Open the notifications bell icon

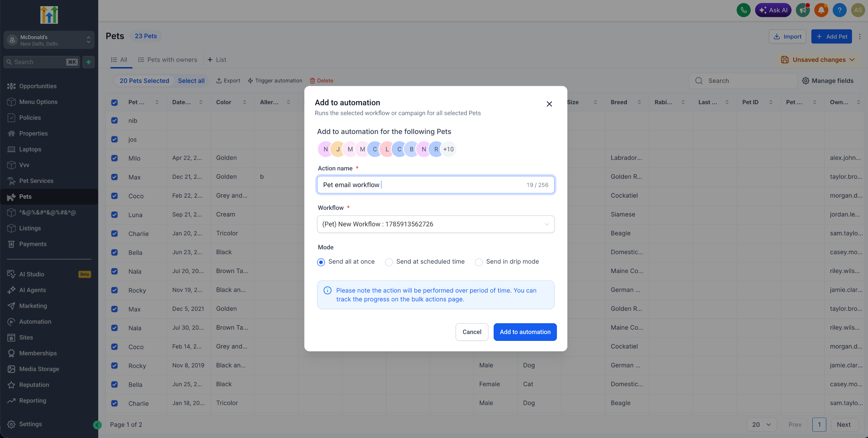[821, 10]
